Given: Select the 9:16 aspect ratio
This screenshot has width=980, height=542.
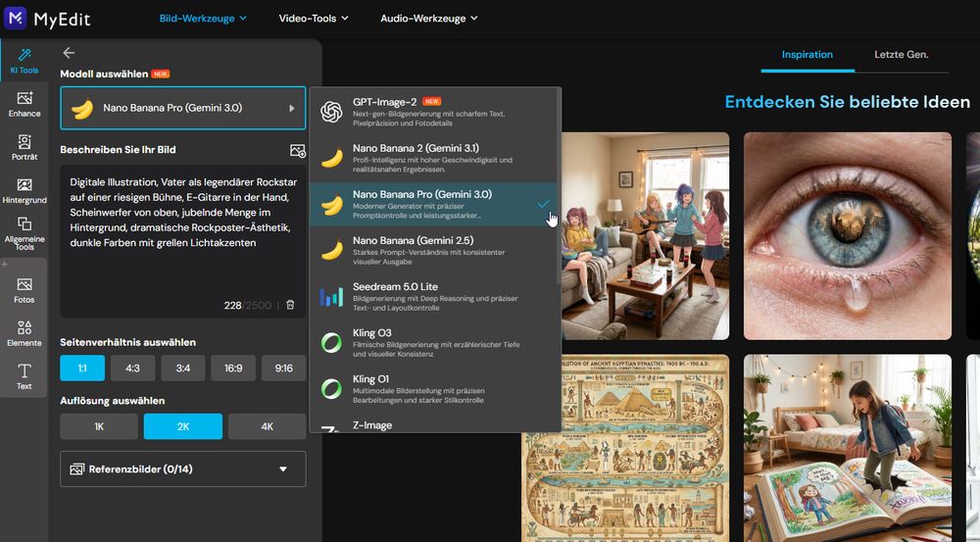Looking at the screenshot, I should click(x=284, y=369).
